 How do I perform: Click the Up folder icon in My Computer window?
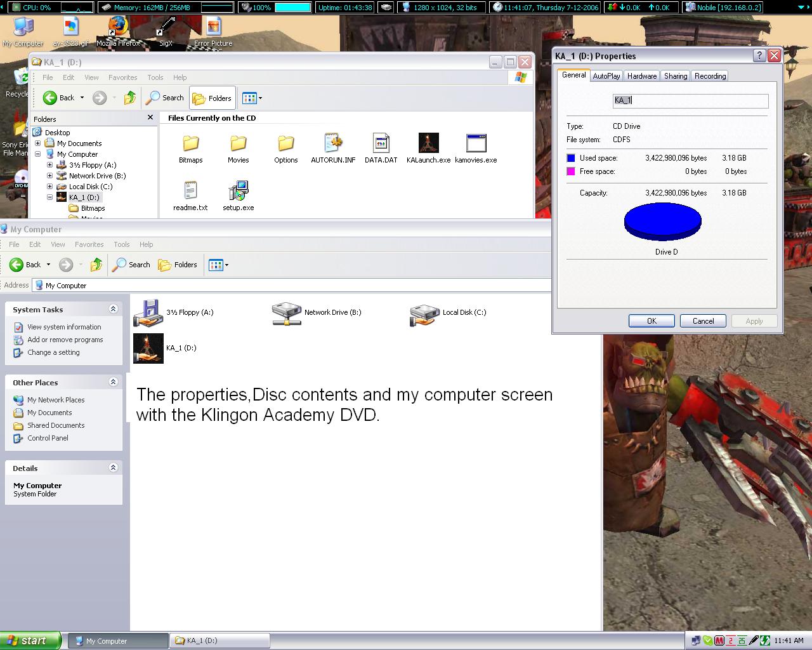[96, 265]
